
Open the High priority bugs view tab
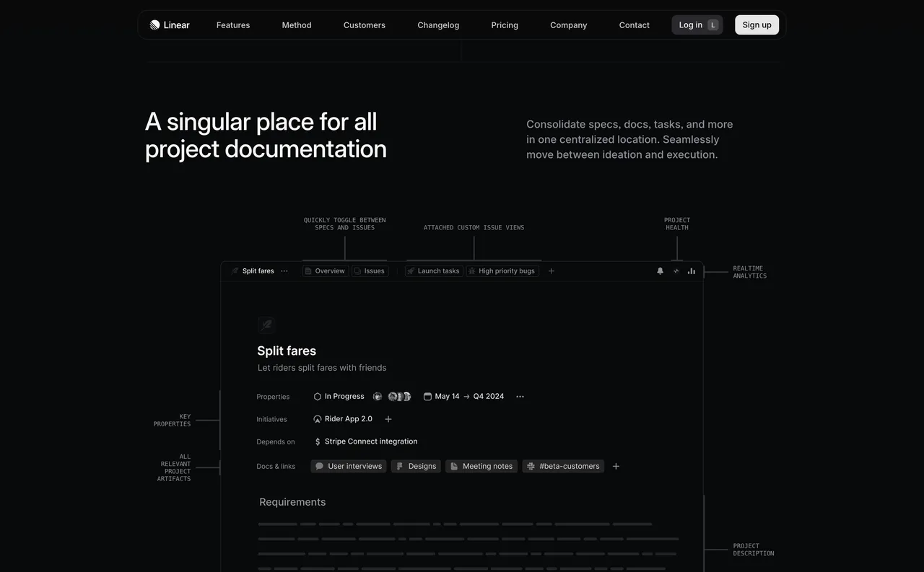[502, 270]
